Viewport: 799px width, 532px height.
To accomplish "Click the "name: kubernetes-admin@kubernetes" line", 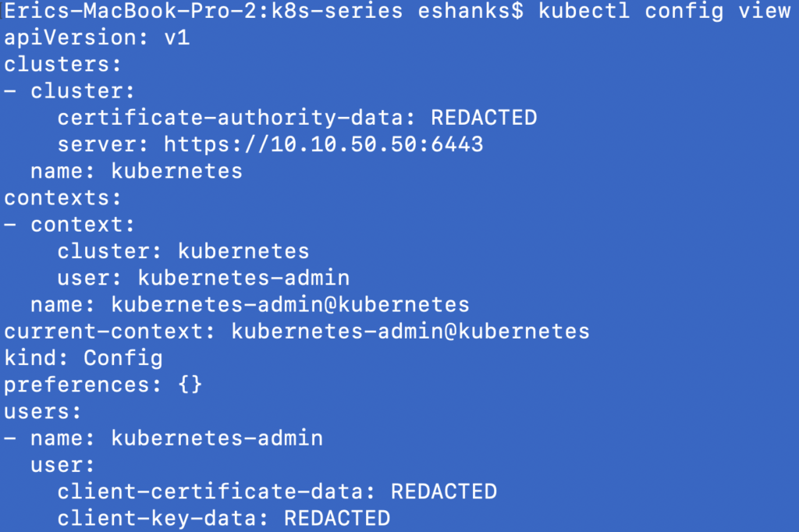I will [250, 305].
